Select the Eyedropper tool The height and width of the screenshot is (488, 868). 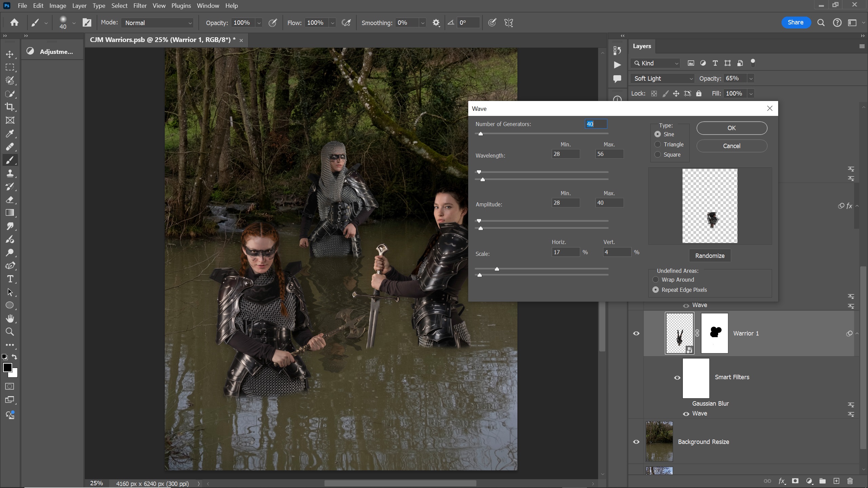coord(10,134)
